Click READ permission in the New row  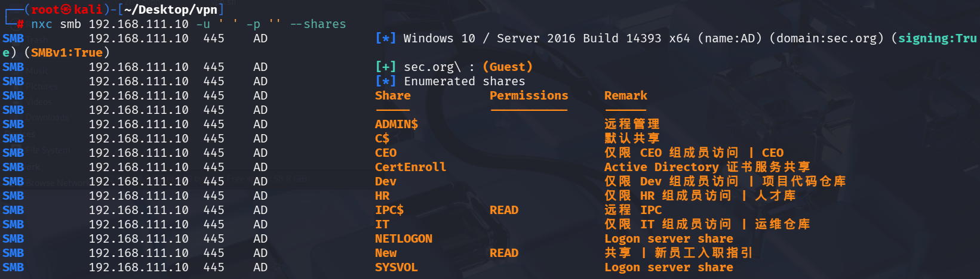click(503, 253)
